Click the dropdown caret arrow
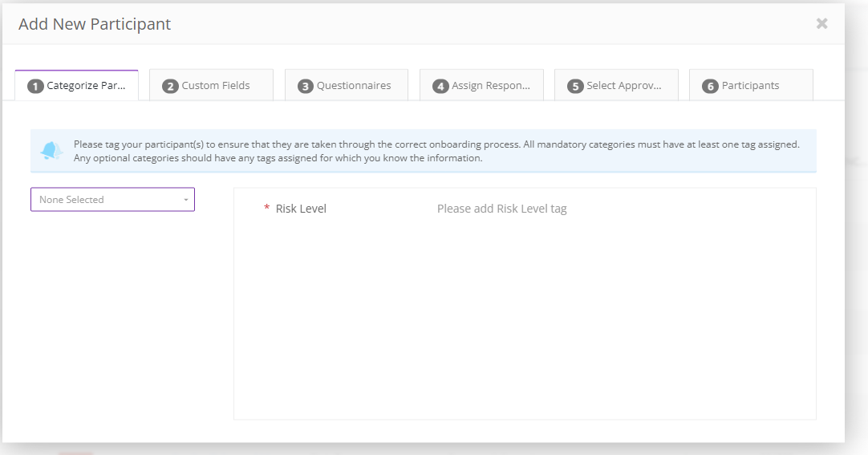868x455 pixels. click(186, 200)
